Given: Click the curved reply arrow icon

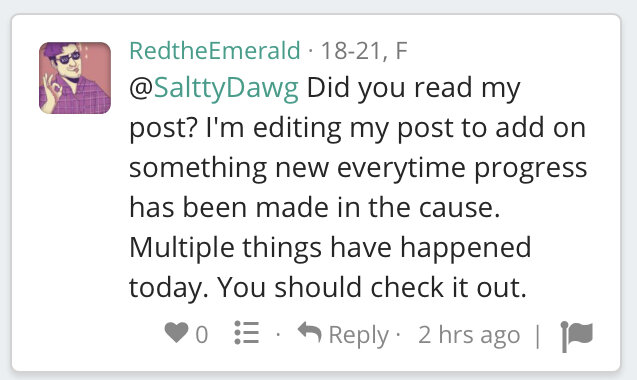Looking at the screenshot, I should point(310,332).
